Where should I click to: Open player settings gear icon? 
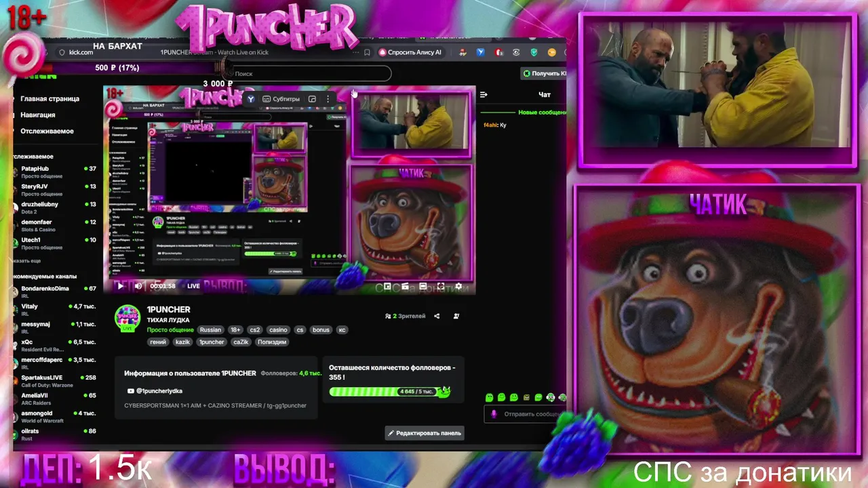click(x=458, y=286)
